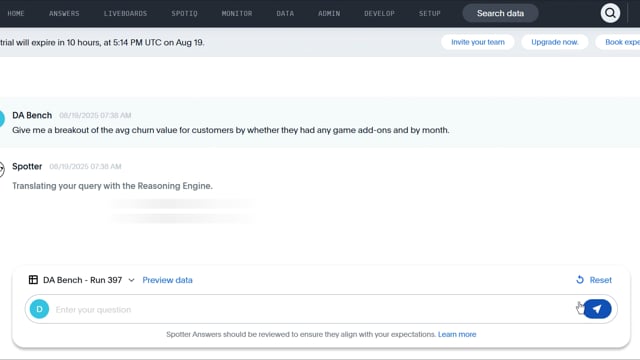Click Invite your team button
The image size is (640, 360).
(x=478, y=42)
